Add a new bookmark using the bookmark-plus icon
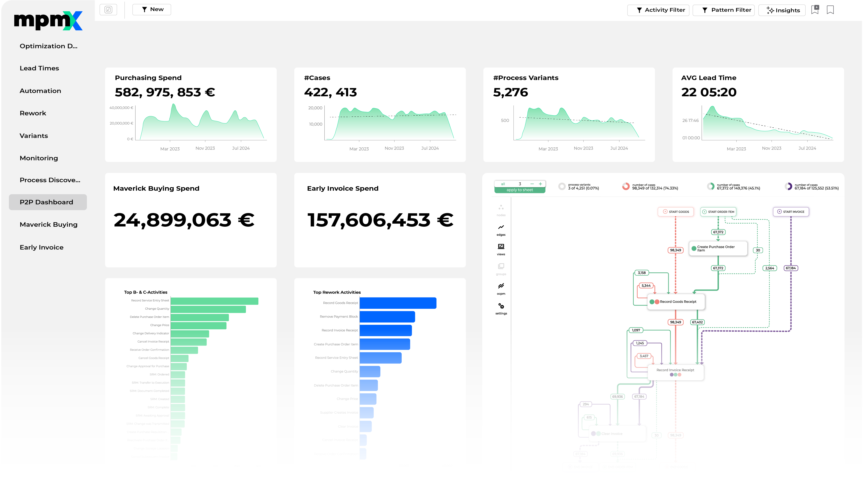The height and width of the screenshot is (504, 864). pyautogui.click(x=815, y=10)
